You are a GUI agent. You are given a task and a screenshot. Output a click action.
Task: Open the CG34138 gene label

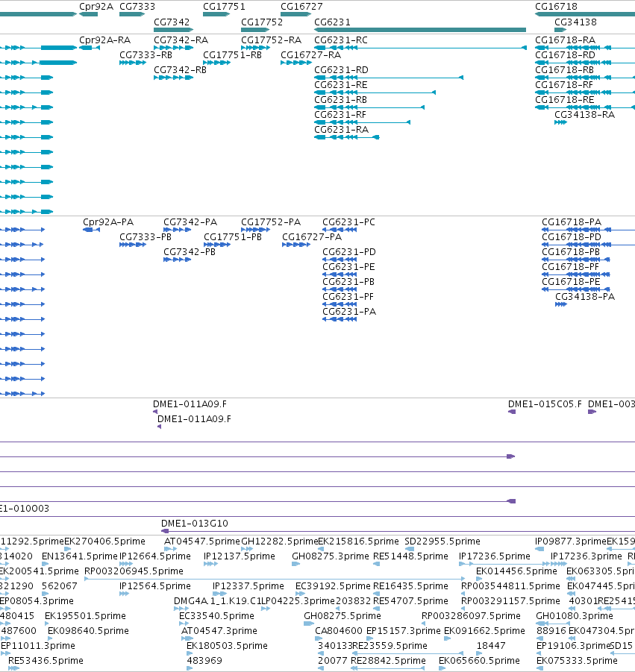(x=575, y=22)
